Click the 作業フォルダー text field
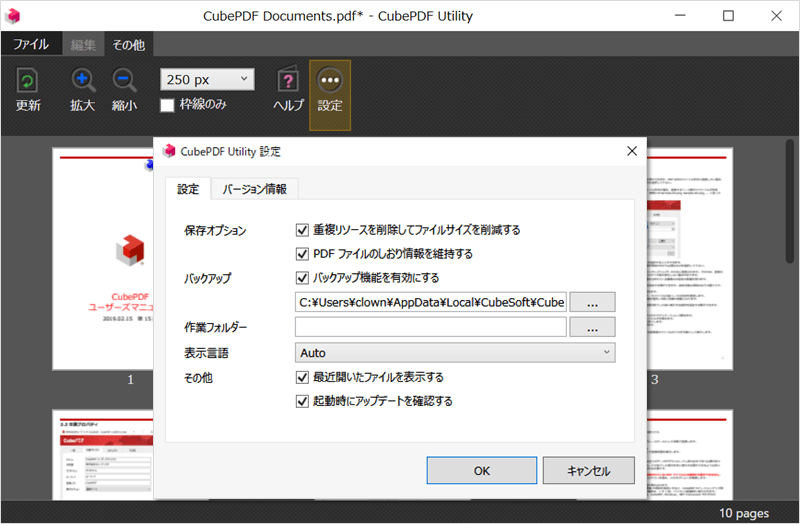The height and width of the screenshot is (524, 800). click(x=431, y=327)
